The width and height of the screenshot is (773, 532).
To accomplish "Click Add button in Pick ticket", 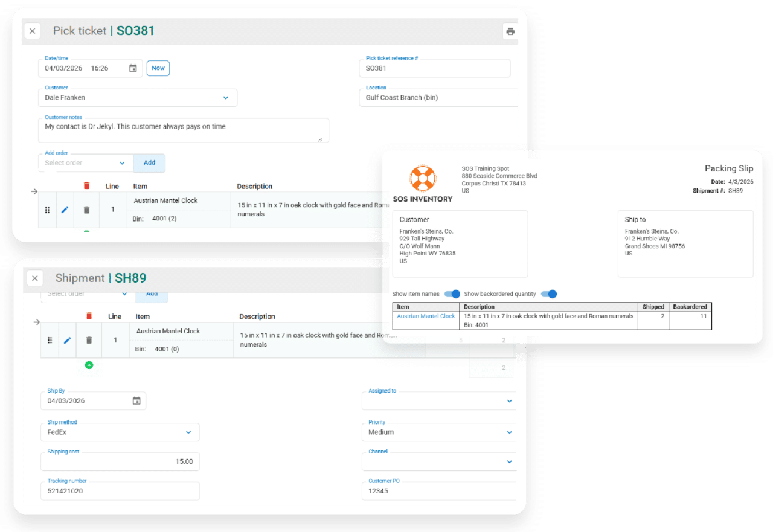I will [149, 163].
